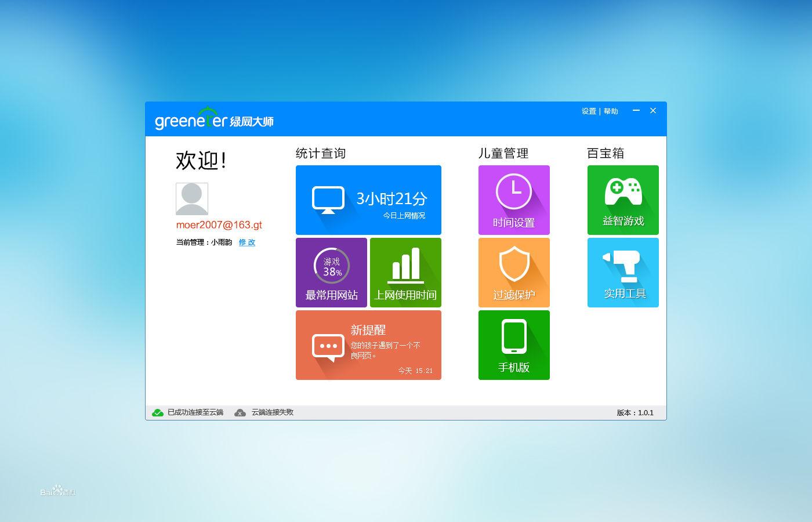Open the 新提醒 bad webpage alert
This screenshot has height=522, width=812.
[x=368, y=345]
